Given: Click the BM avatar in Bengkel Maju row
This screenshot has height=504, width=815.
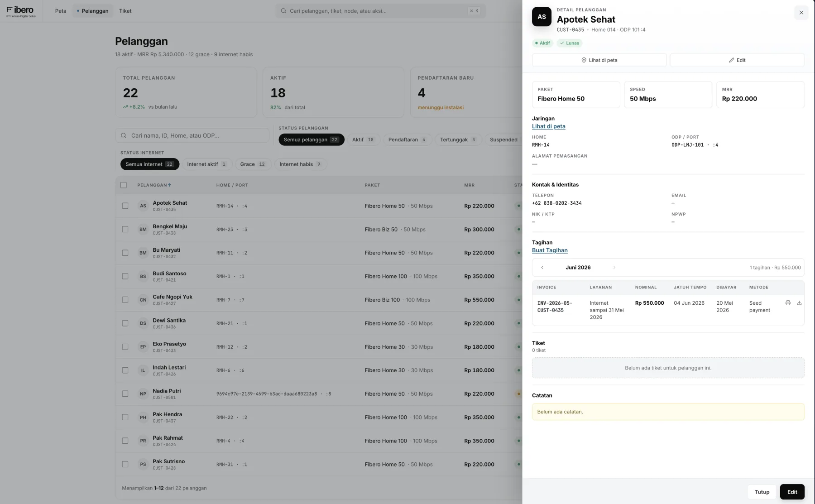Looking at the screenshot, I should point(143,230).
